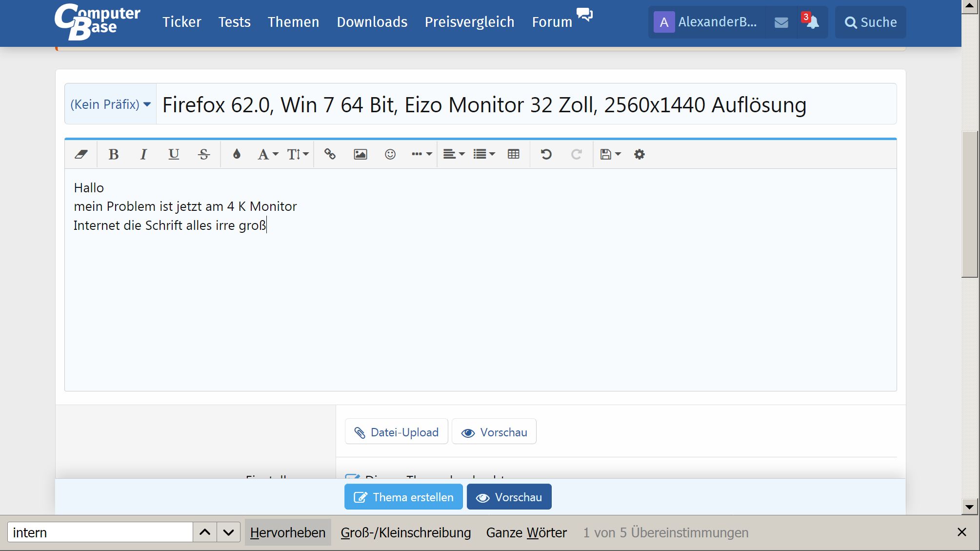Click the strikethrough formatting icon
Viewport: 980px width, 551px height.
[x=204, y=155]
